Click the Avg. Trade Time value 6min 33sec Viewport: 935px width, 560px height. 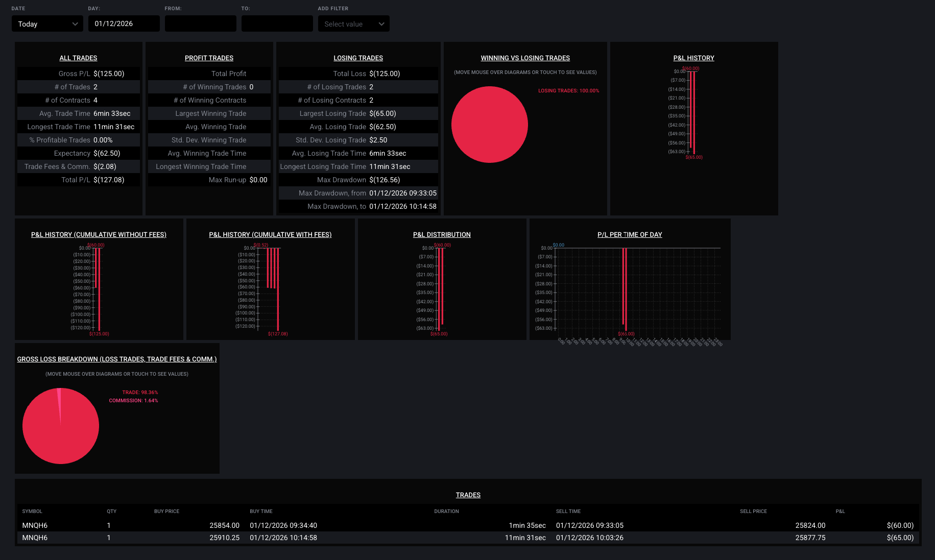112,113
